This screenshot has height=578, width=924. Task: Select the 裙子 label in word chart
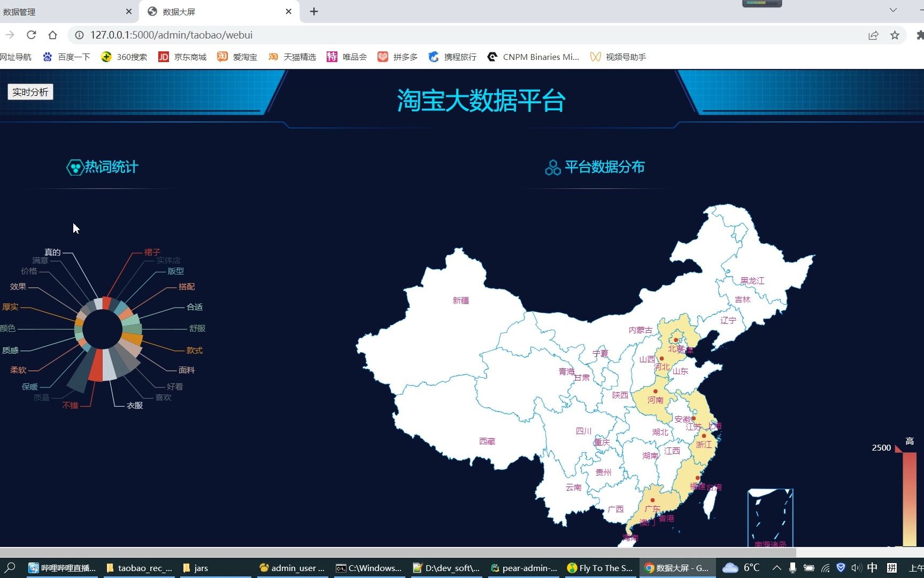pyautogui.click(x=152, y=252)
